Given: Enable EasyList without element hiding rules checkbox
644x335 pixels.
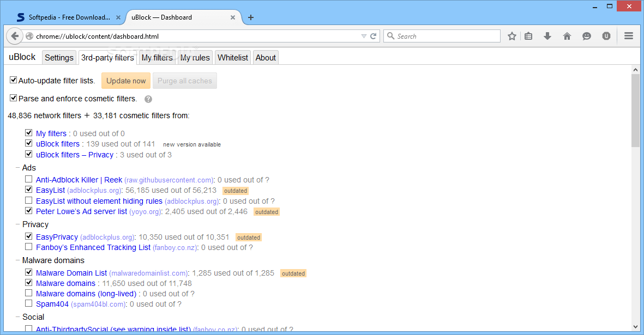Looking at the screenshot, I should 28,200.
